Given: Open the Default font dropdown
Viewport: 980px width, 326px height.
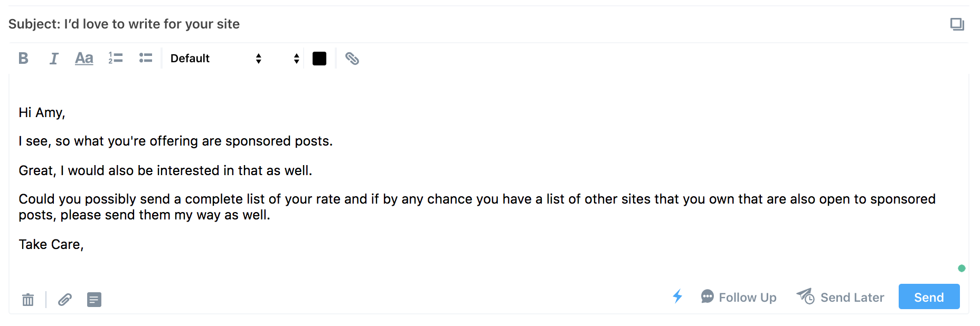Looking at the screenshot, I should [215, 58].
